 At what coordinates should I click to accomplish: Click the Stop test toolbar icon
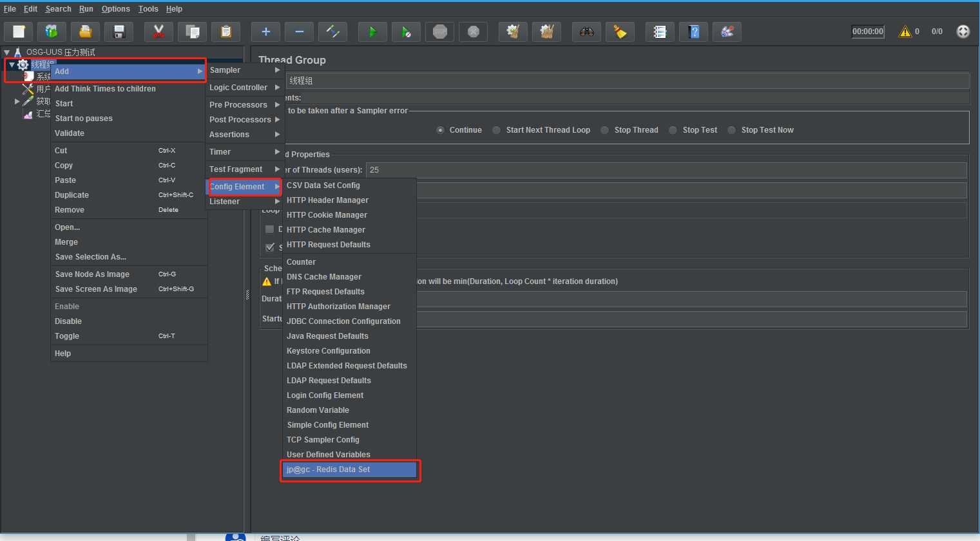click(439, 32)
